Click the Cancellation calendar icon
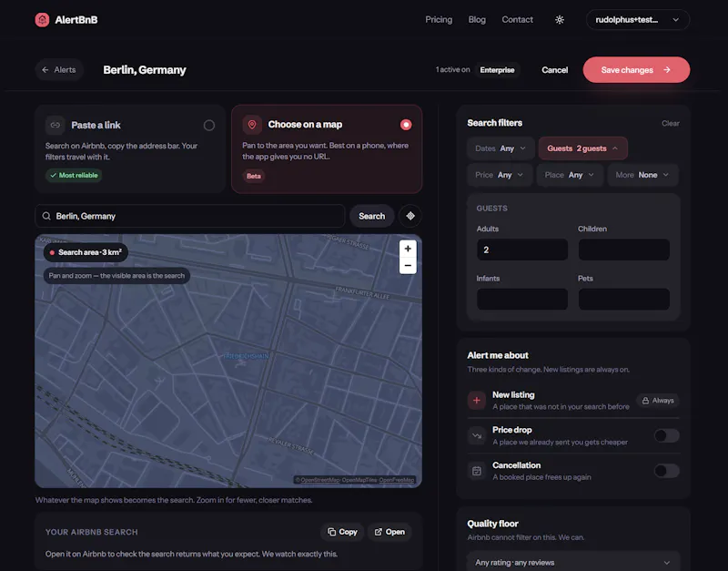 pos(477,471)
